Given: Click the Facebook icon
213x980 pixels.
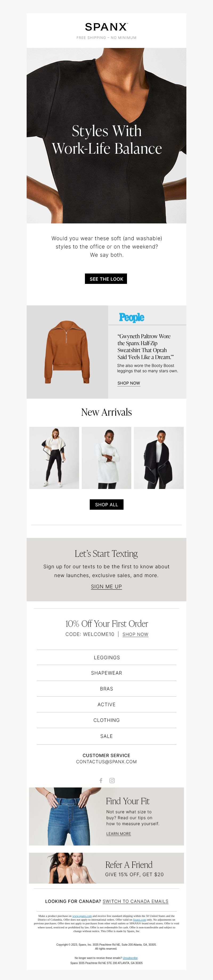Looking at the screenshot, I should 101,780.
